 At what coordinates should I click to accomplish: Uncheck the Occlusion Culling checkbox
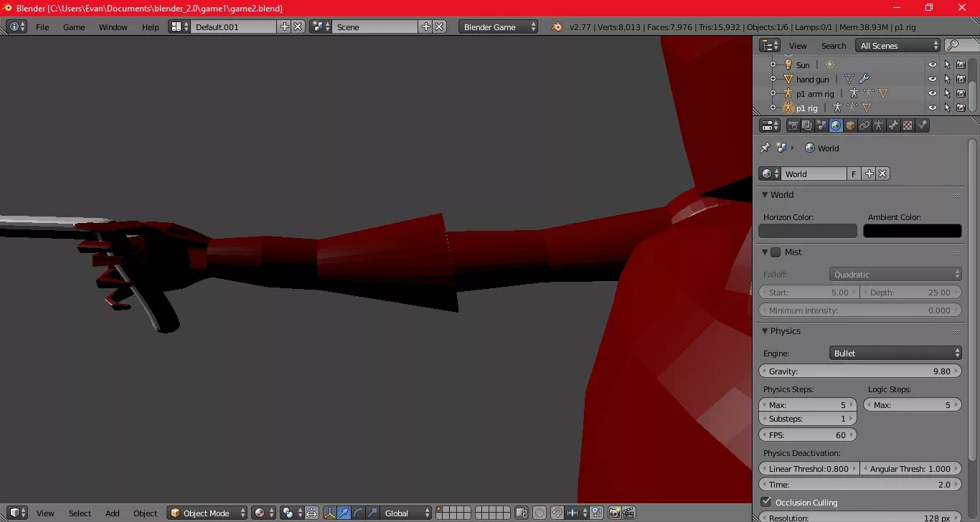pos(765,502)
